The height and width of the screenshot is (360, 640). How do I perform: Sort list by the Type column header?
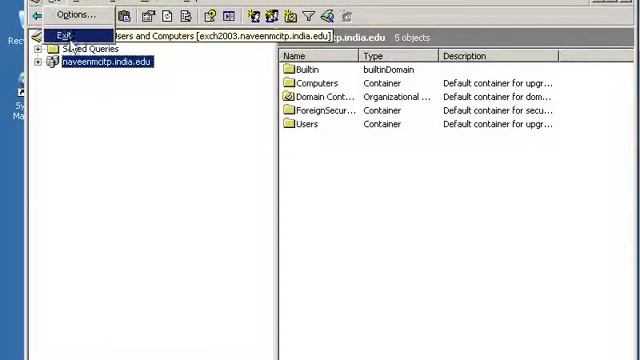point(399,56)
